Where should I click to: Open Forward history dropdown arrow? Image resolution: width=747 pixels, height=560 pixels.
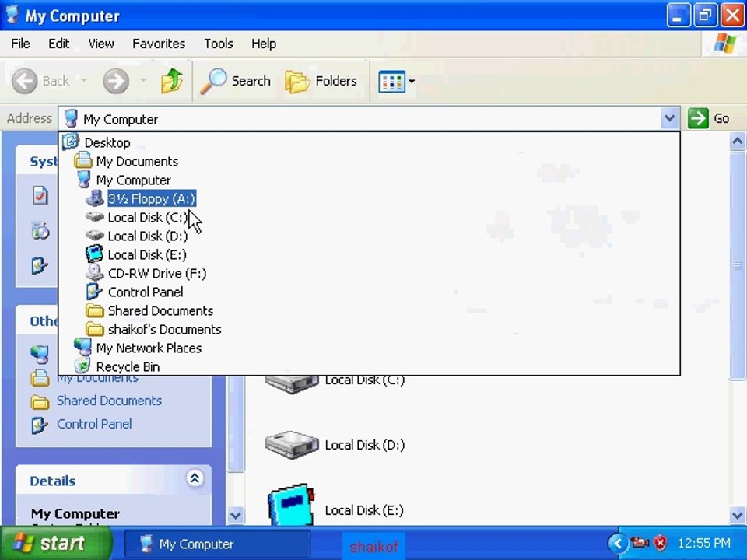click(143, 80)
